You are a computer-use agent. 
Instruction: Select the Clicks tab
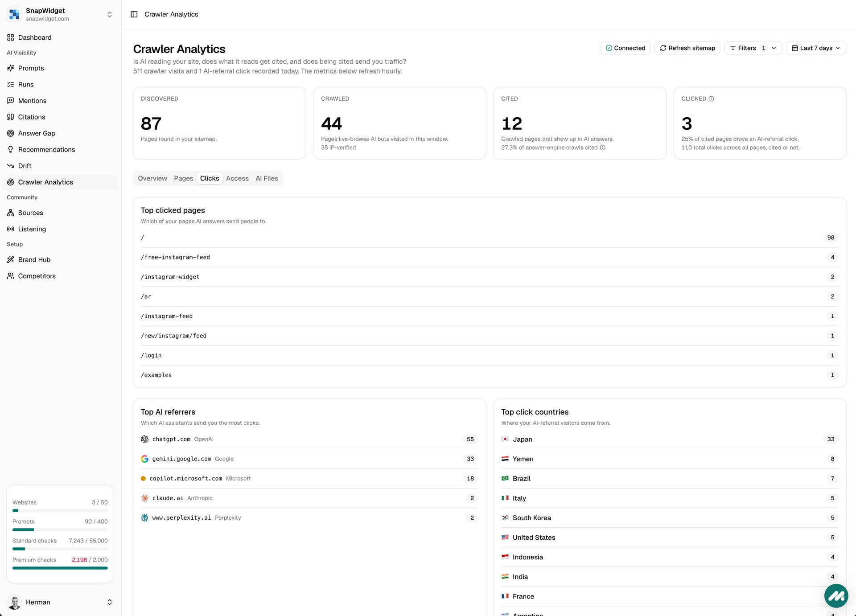tap(210, 178)
